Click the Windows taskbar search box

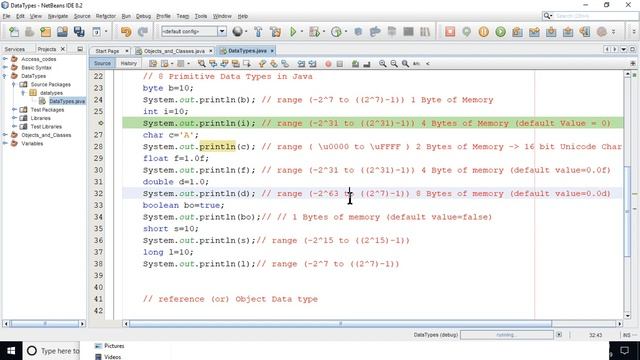[52, 351]
